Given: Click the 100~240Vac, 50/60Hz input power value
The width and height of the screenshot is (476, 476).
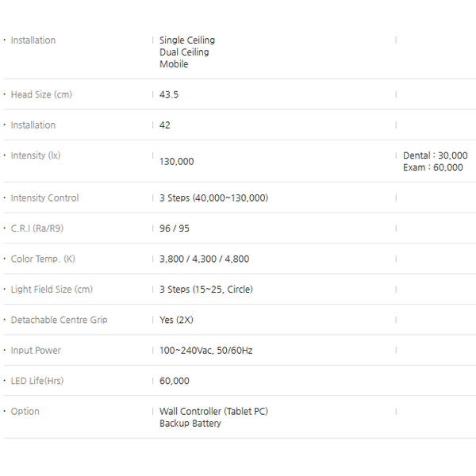Looking at the screenshot, I should click(x=205, y=351).
